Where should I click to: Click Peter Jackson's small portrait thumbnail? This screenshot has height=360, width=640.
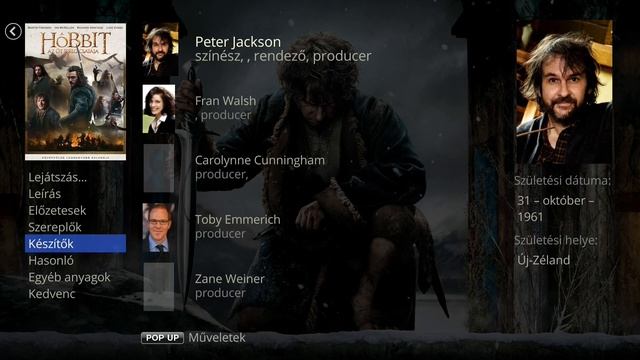point(160,50)
